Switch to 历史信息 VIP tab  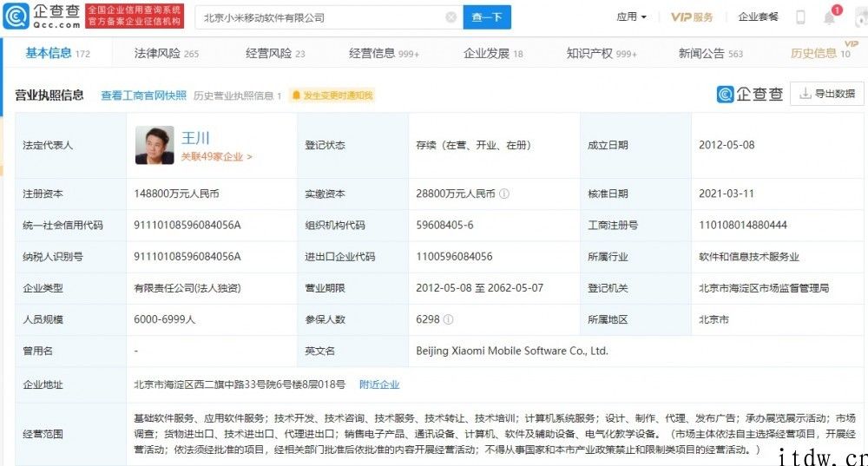pyautogui.click(x=820, y=53)
